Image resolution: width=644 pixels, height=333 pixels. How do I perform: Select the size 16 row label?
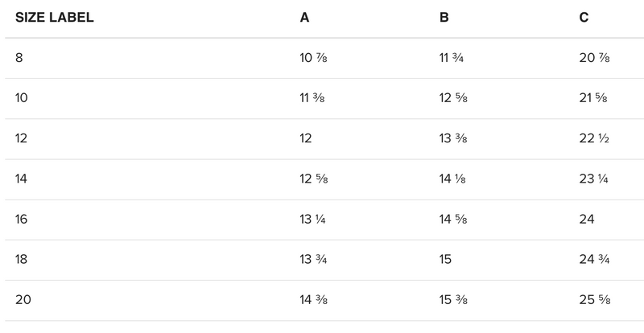(22, 219)
